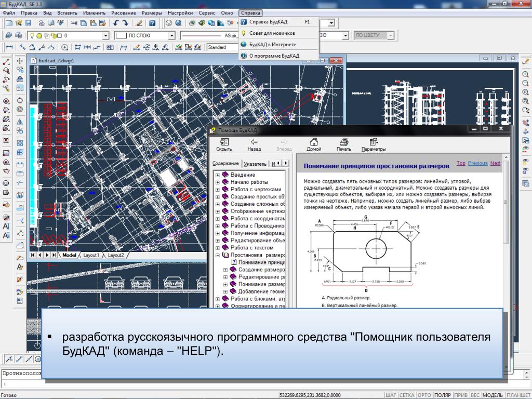Collapse the Простановка размеров topic

pyautogui.click(x=218, y=255)
